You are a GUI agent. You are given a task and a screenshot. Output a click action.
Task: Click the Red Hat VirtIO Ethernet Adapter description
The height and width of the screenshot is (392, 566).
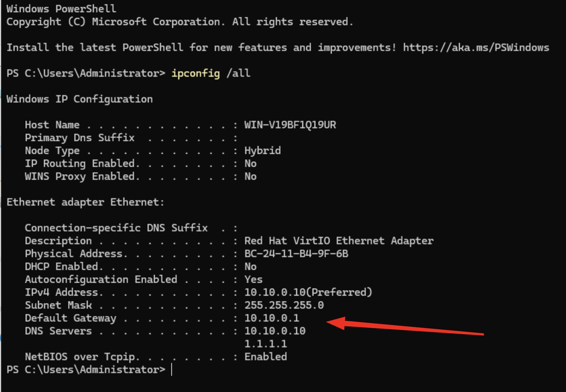339,241
